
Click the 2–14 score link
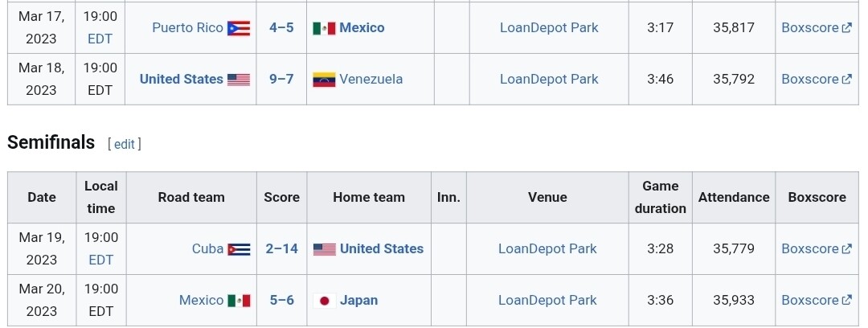281,248
